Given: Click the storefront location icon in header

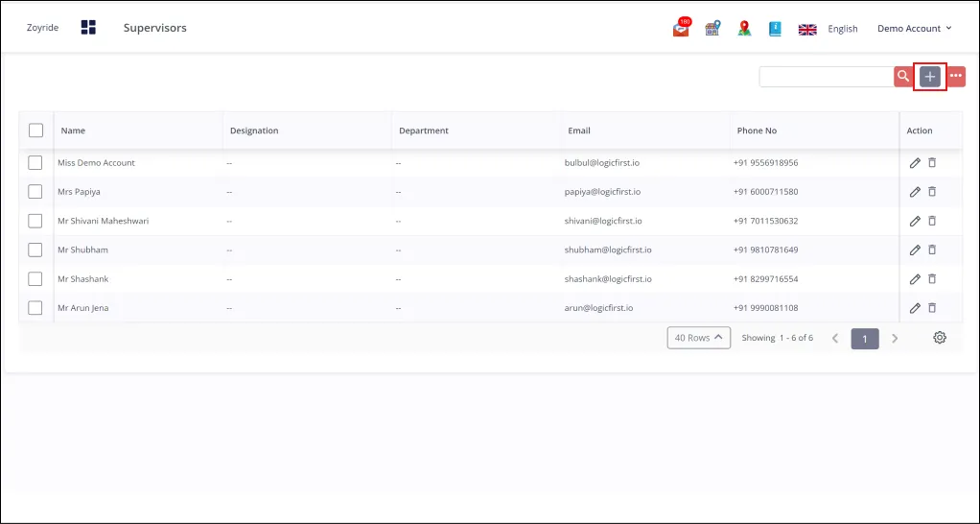Looking at the screenshot, I should click(712, 28).
